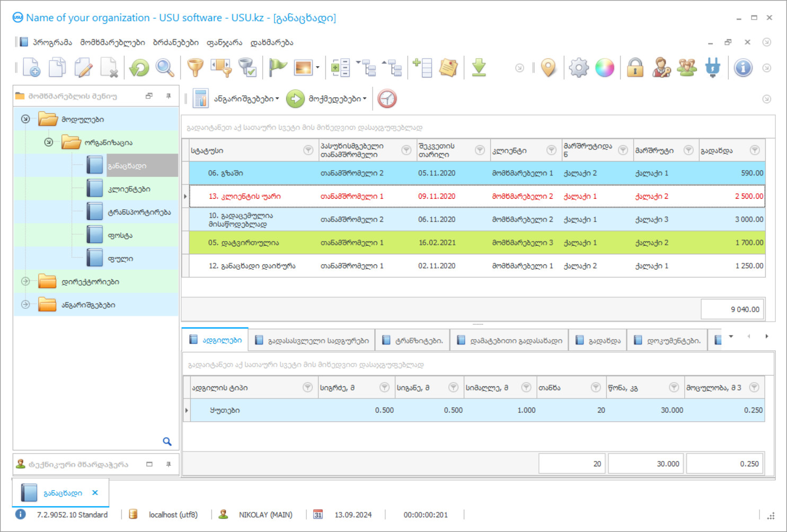
Task: Select ფული in the tree
Action: [x=120, y=259]
